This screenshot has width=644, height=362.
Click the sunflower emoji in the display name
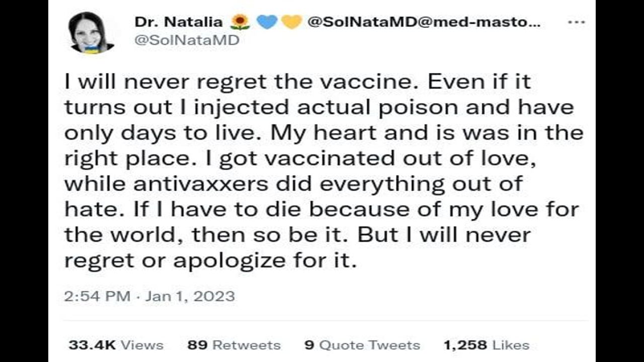240,22
